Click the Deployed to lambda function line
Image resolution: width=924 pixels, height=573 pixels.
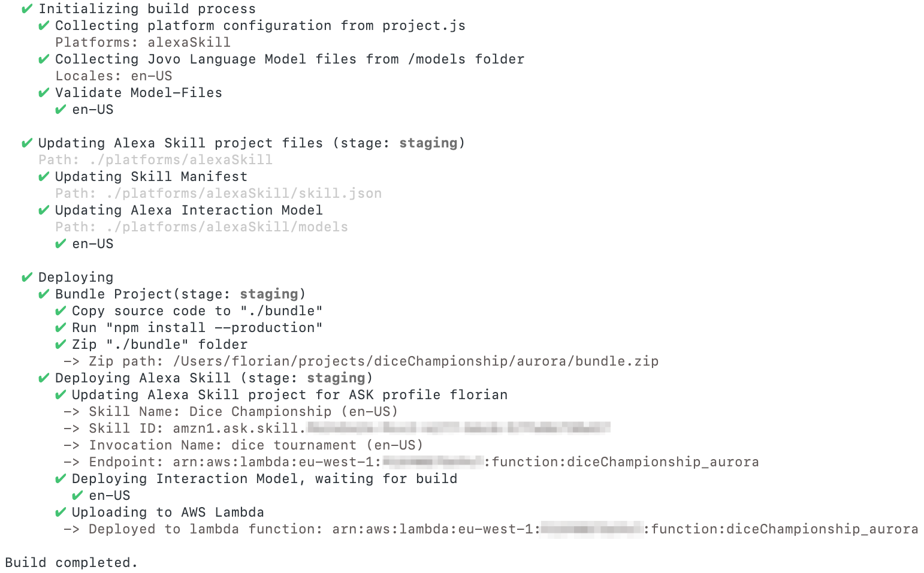[503, 529]
